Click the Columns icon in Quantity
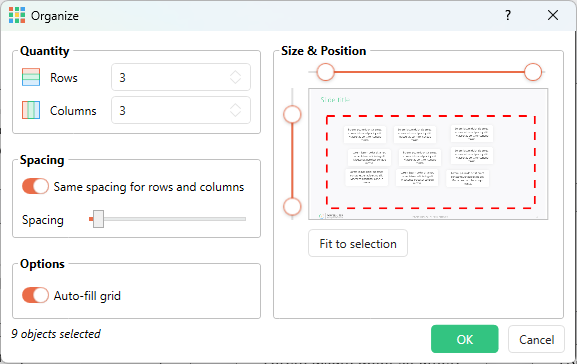This screenshot has width=577, height=364. 31,110
